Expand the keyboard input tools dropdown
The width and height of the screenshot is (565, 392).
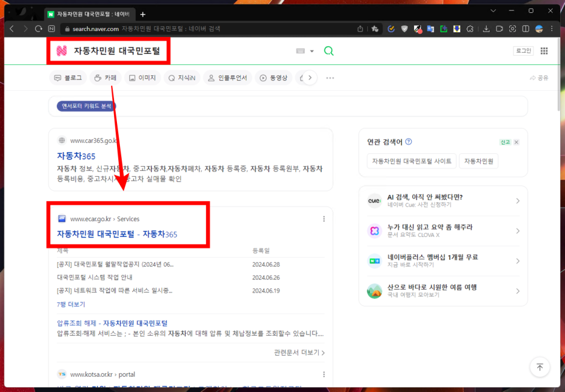[312, 51]
